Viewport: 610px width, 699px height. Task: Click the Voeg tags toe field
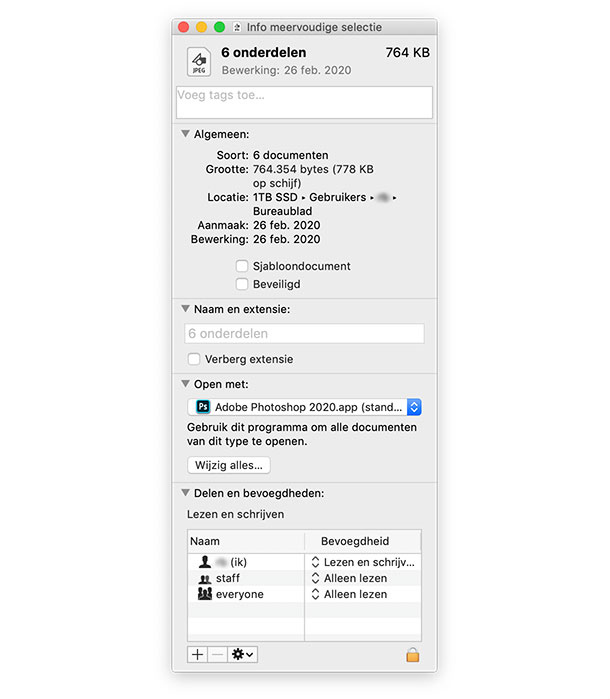304,102
